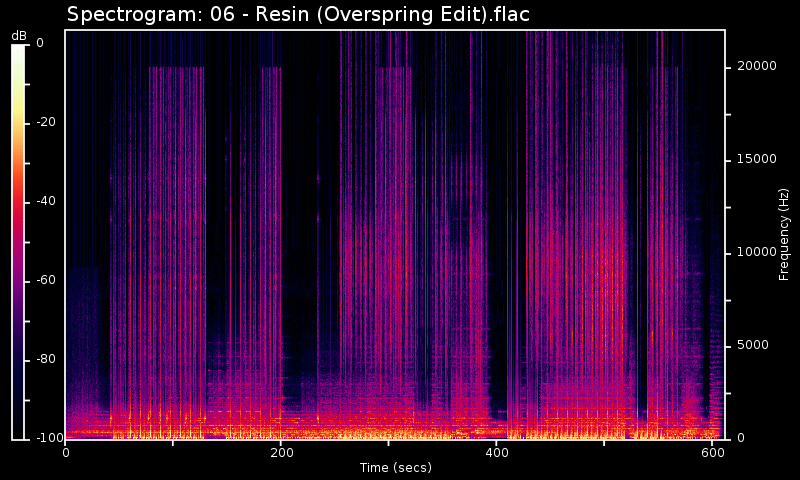This screenshot has height=480, width=800.
Task: Click the 0 seconds time axis tick
Action: coord(66,452)
